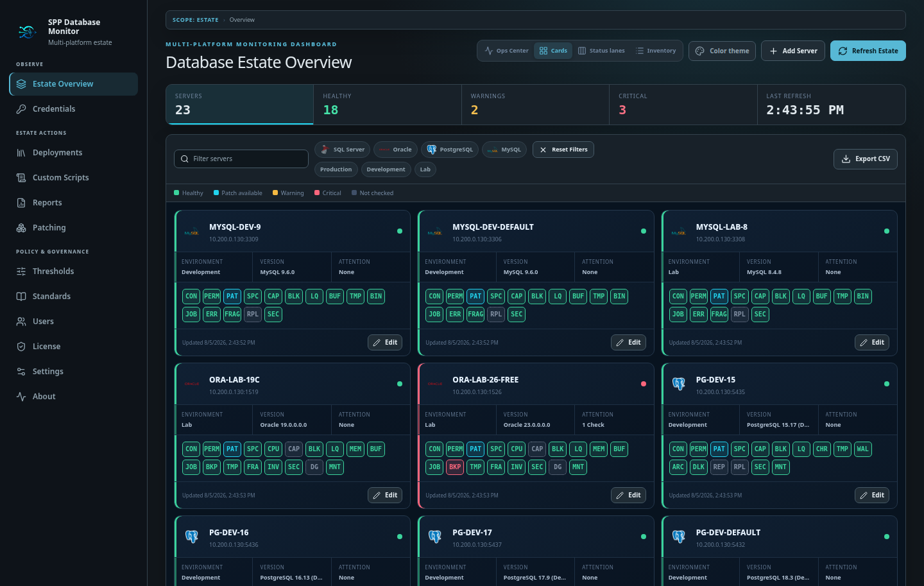Toggle the Lab environment filter
Viewport: 924px width, 586px height.
click(425, 169)
